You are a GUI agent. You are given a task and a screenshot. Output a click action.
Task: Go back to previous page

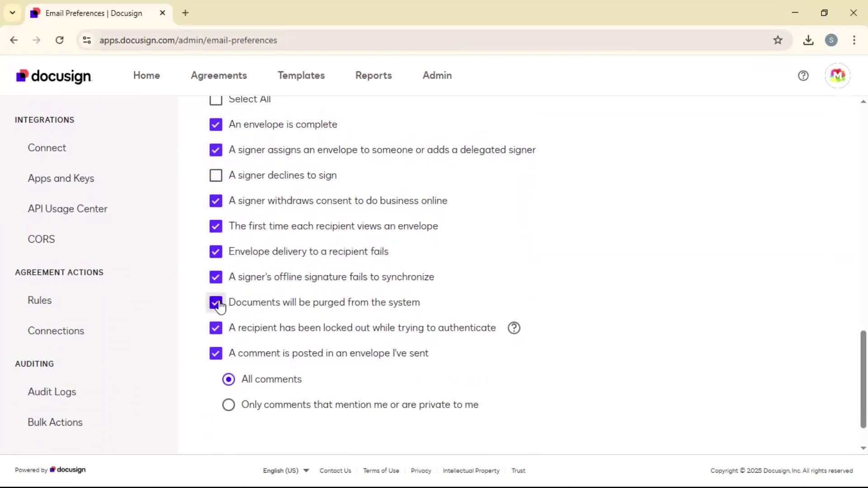pyautogui.click(x=14, y=40)
